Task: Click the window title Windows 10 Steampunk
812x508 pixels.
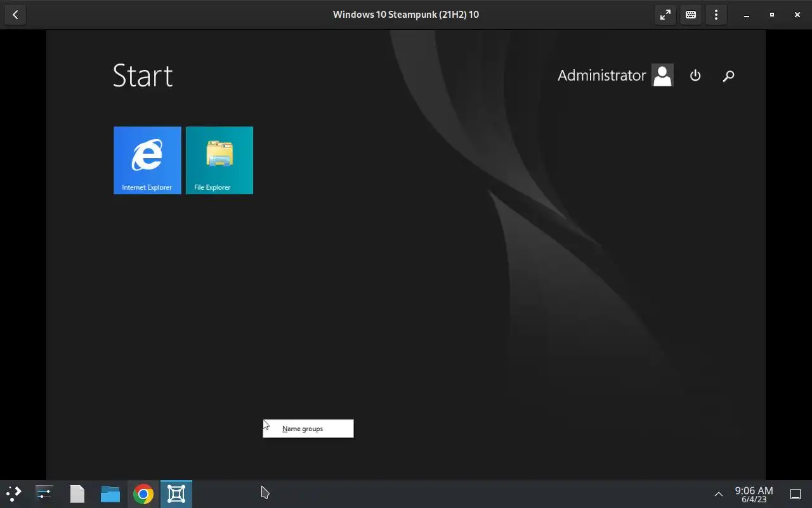Action: 406,14
